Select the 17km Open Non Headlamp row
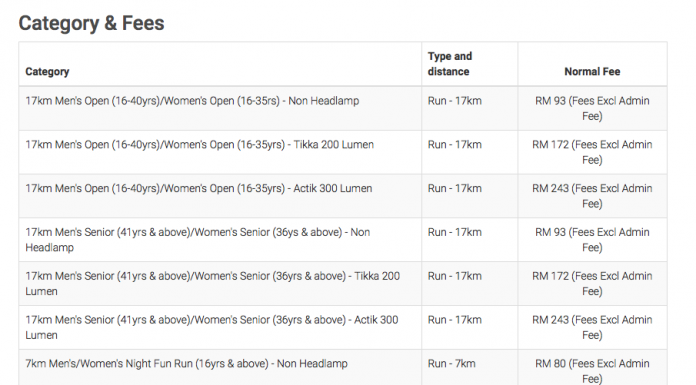 point(343,108)
